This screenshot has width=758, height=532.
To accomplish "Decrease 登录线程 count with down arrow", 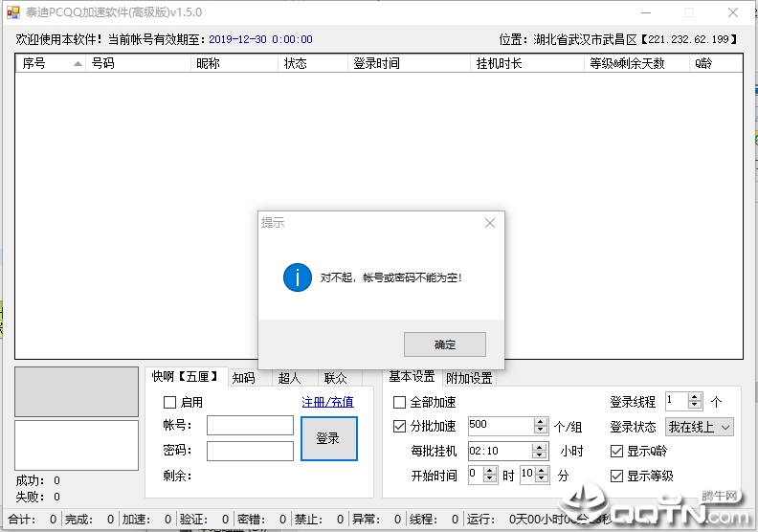I will click(x=695, y=405).
